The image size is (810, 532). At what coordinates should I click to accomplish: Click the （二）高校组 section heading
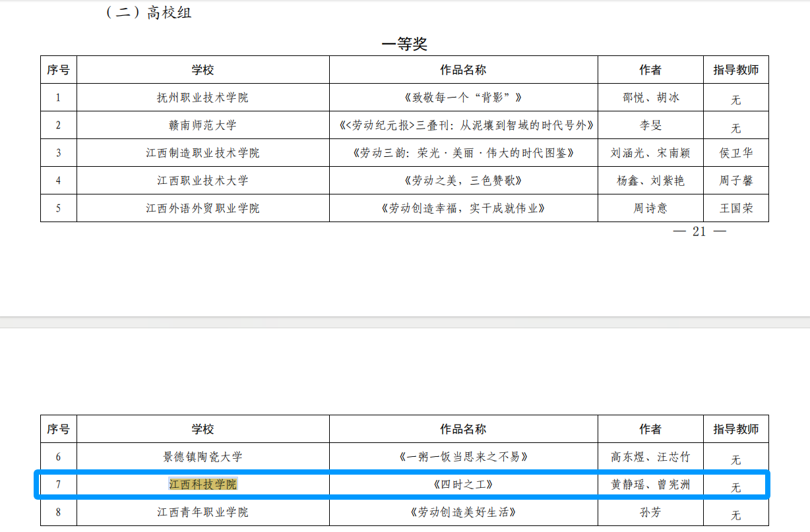coord(148,12)
